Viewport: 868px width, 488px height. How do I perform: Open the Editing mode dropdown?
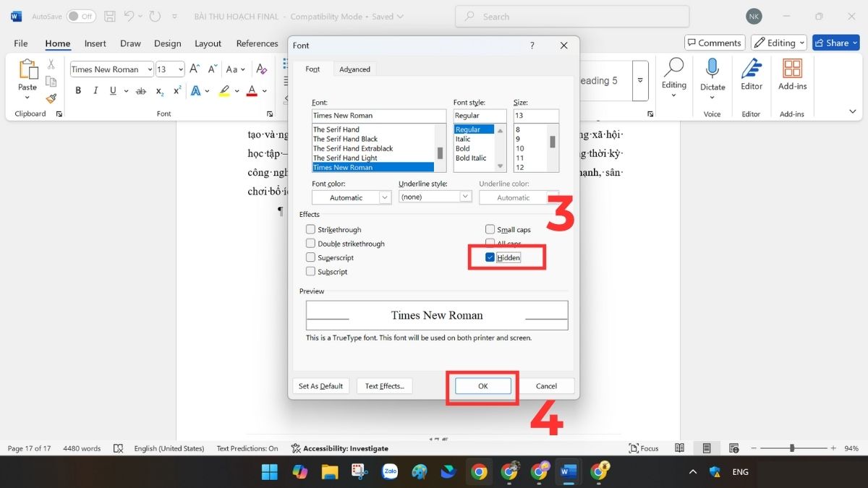[778, 43]
